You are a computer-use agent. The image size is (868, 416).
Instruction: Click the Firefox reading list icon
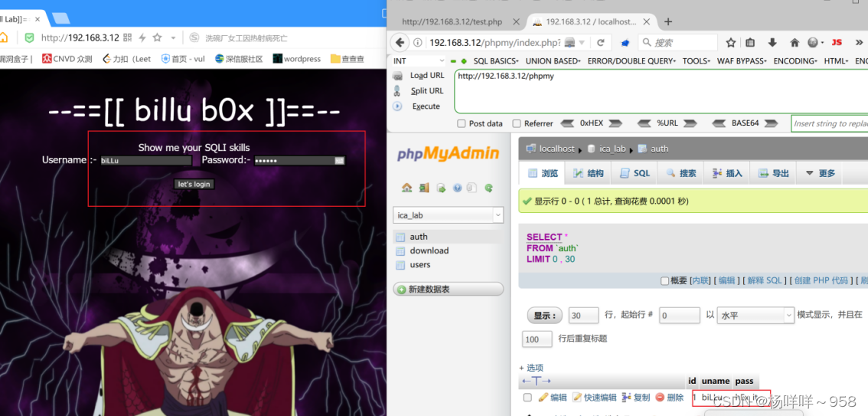(x=750, y=43)
